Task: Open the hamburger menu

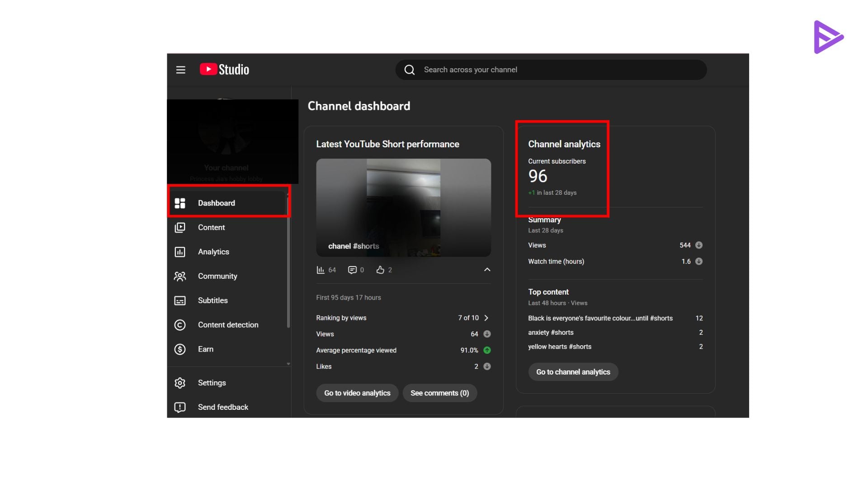Action: (180, 70)
